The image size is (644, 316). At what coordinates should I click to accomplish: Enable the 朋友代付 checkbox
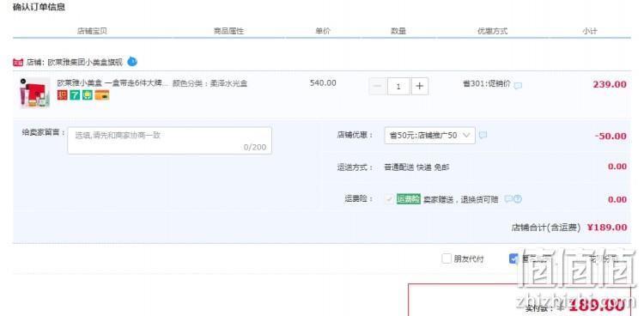[x=447, y=258]
